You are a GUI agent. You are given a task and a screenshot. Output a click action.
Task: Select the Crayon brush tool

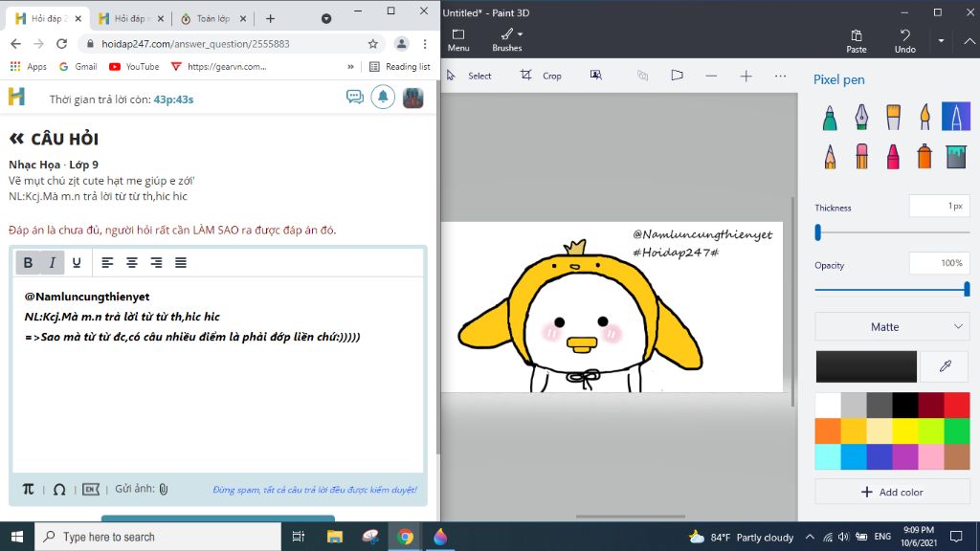tap(893, 156)
